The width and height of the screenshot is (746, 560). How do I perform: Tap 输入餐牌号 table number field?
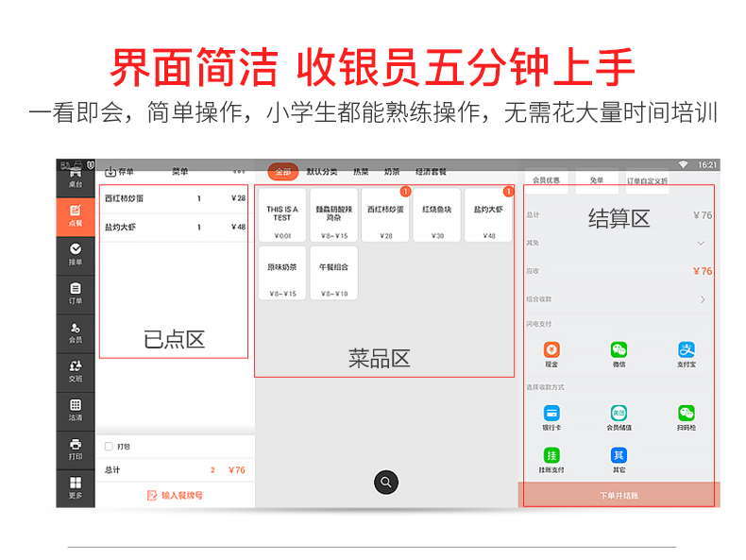(176, 495)
